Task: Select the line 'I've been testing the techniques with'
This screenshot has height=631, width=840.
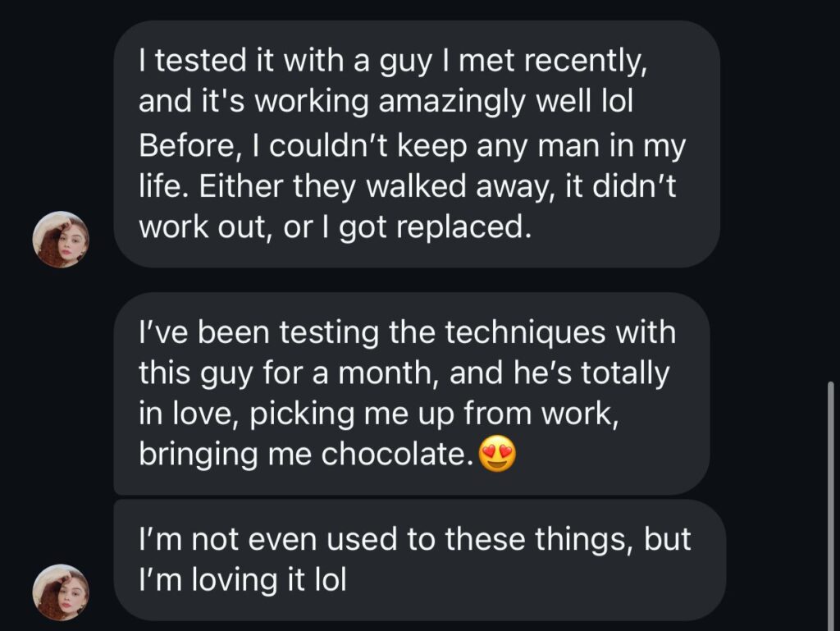Action: point(407,332)
